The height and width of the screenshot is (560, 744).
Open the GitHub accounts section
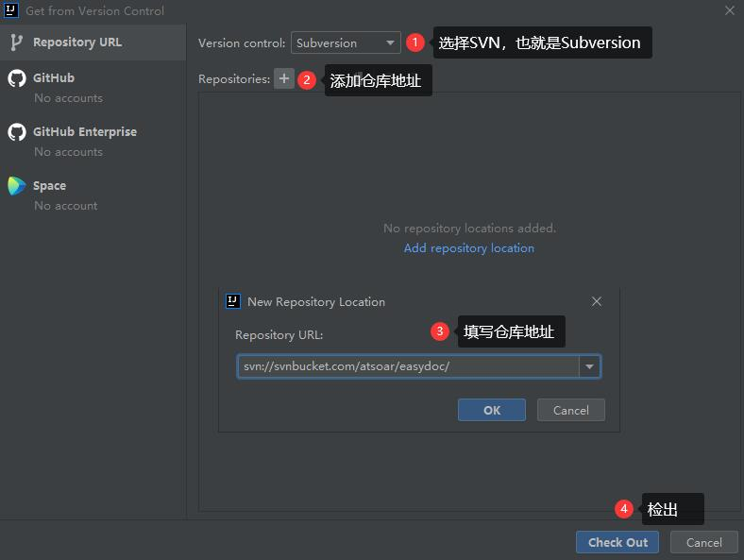pos(54,78)
